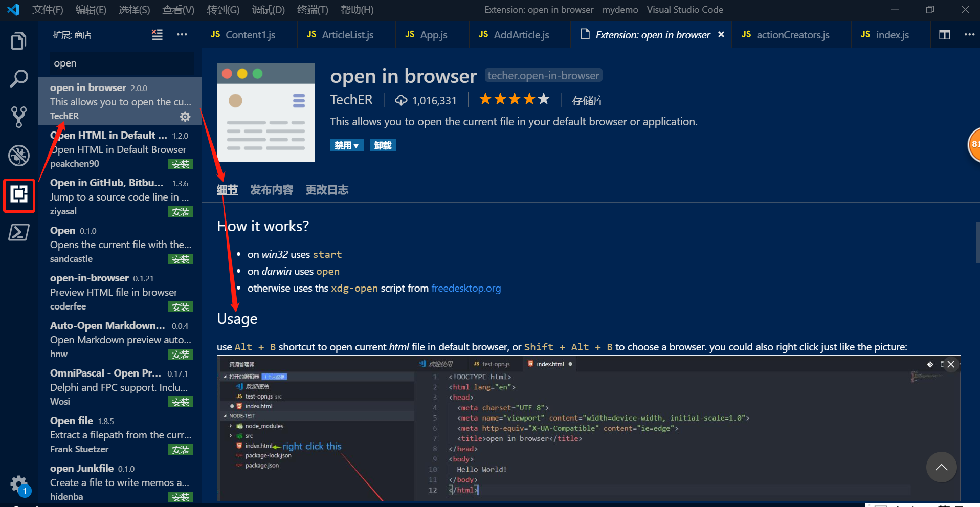
Task: Click the split editor icon
Action: [945, 35]
